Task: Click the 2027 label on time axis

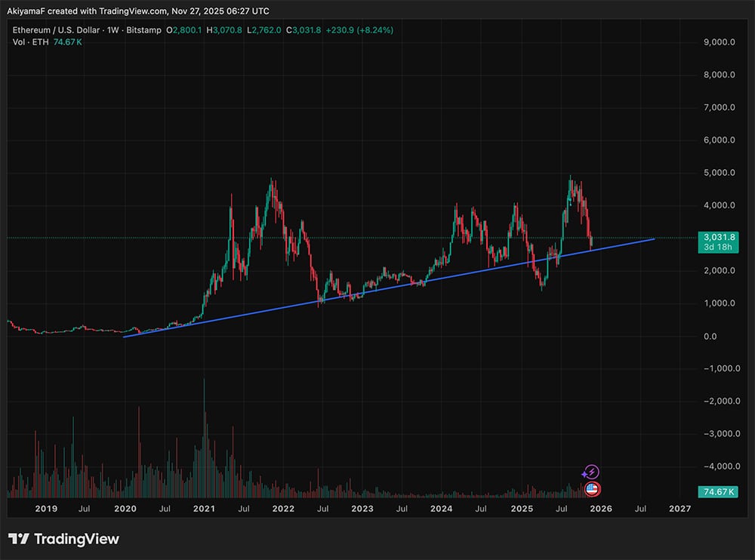Action: pyautogui.click(x=679, y=509)
